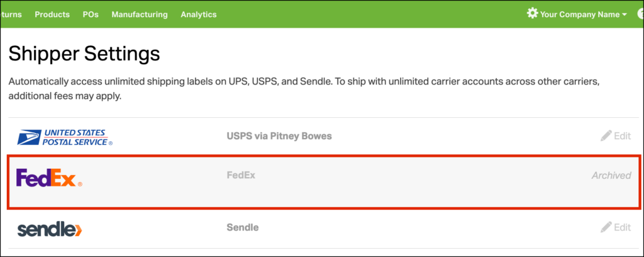Click the FedEx logo
Screen dimensions: 644x257
(x=49, y=178)
